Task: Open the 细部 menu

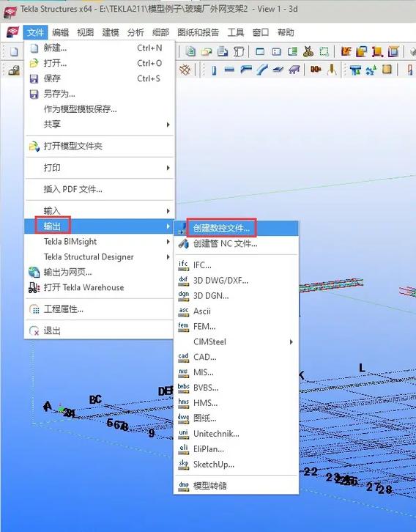Action: [160, 32]
